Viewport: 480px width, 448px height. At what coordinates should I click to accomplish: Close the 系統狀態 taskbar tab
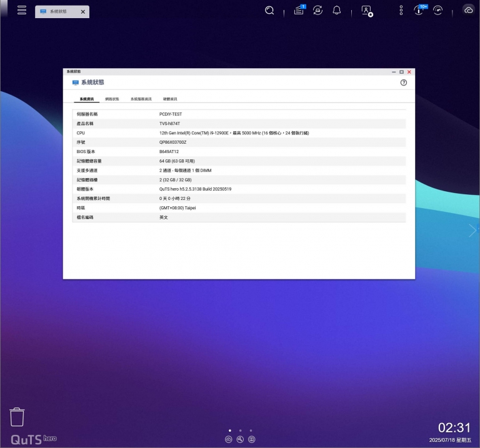[82, 12]
